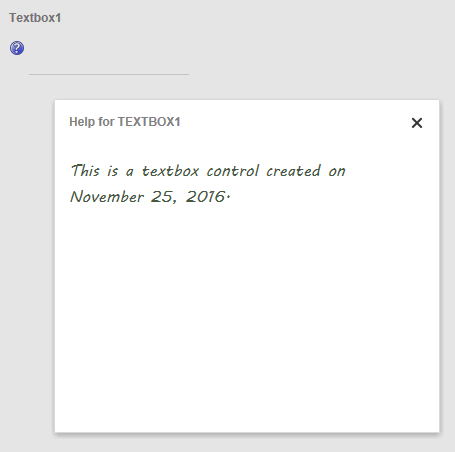
Task: Click the first line of help text
Action: tap(208, 171)
